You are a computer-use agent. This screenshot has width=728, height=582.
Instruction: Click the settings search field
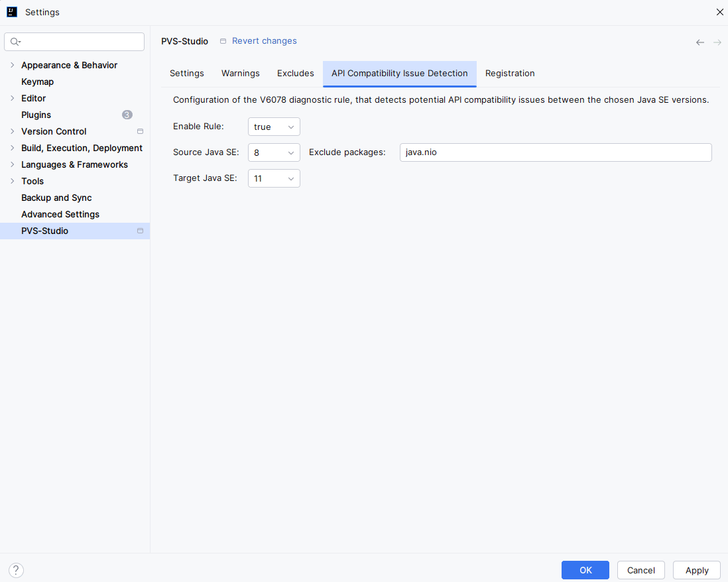tap(74, 42)
